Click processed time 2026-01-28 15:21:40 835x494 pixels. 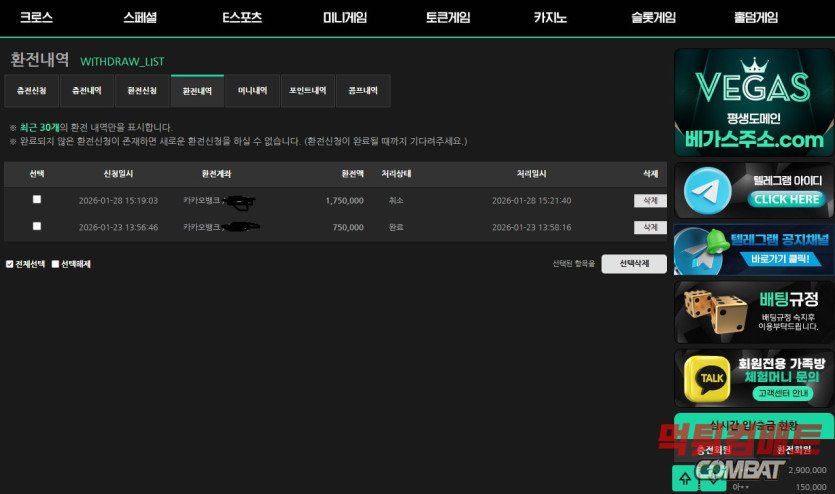coord(531,201)
